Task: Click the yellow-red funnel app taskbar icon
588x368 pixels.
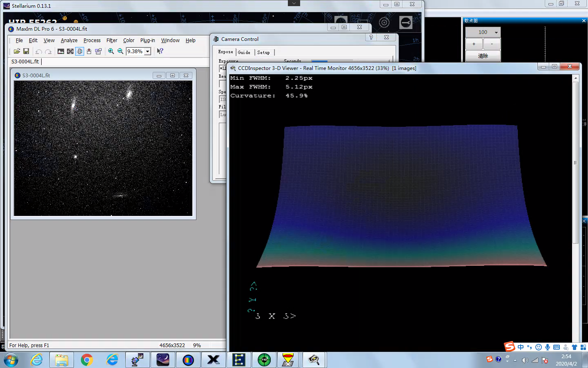Action: pyautogui.click(x=288, y=360)
